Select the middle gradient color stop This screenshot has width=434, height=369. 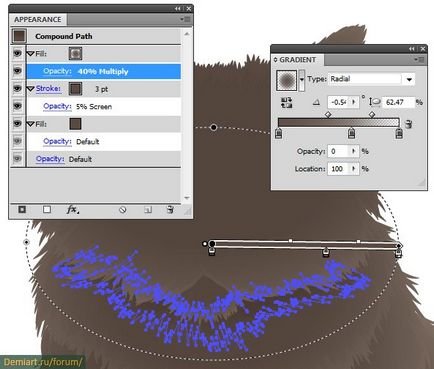pyautogui.click(x=351, y=133)
